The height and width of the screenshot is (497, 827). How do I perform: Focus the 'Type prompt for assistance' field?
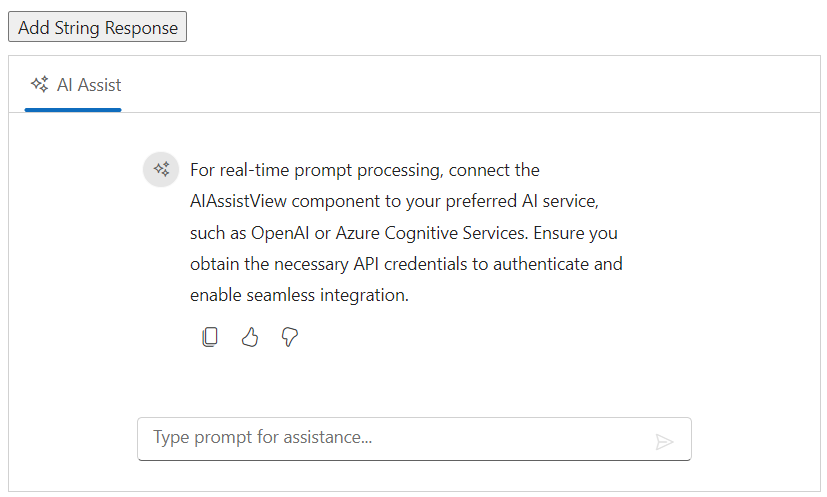click(x=395, y=438)
